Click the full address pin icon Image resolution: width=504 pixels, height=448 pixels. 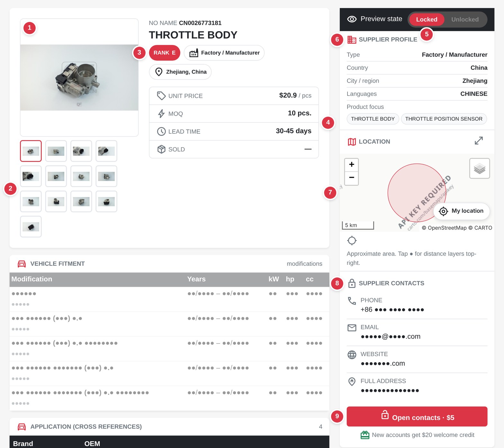(x=352, y=381)
